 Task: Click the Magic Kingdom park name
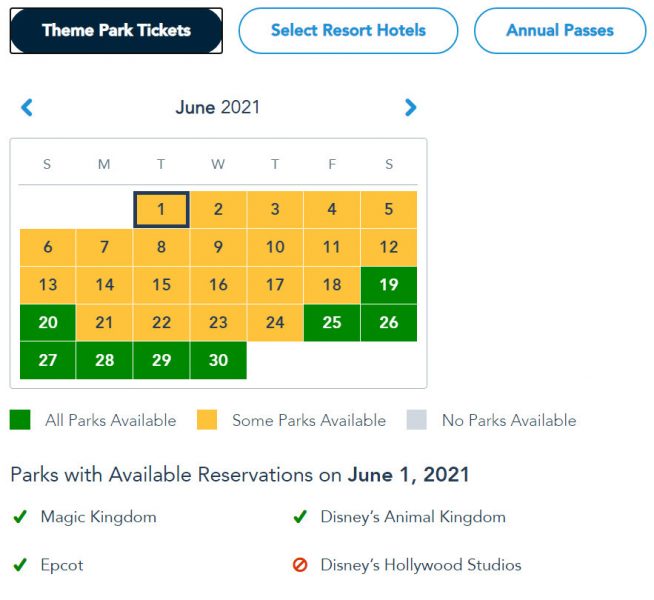pos(98,517)
